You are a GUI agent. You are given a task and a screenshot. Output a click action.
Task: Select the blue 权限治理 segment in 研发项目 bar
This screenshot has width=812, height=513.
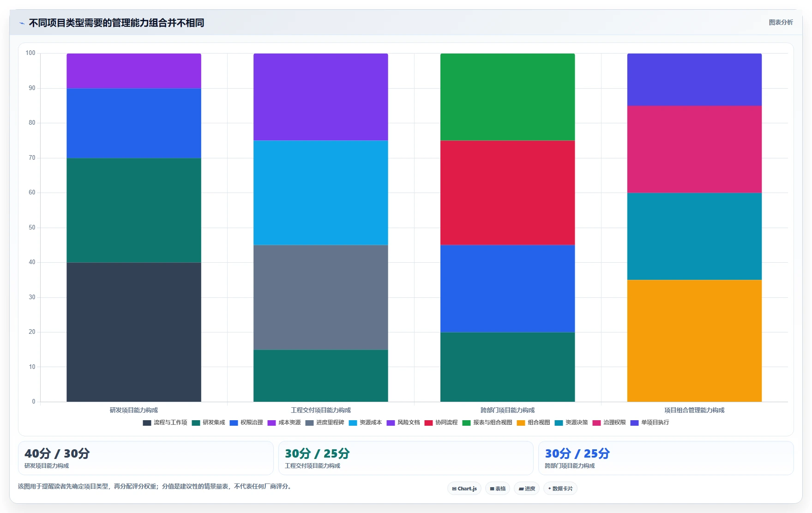[x=134, y=123]
